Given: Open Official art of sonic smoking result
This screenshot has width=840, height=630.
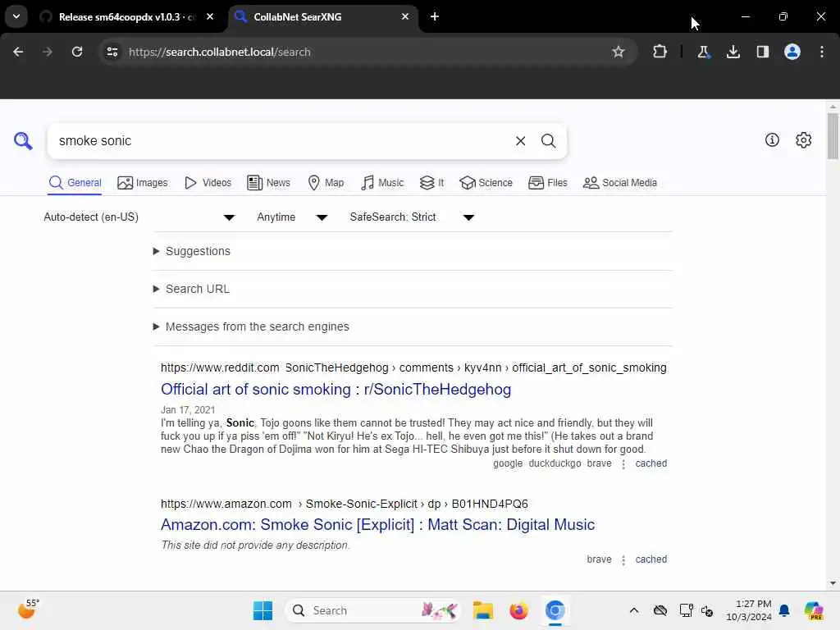Looking at the screenshot, I should (x=336, y=390).
